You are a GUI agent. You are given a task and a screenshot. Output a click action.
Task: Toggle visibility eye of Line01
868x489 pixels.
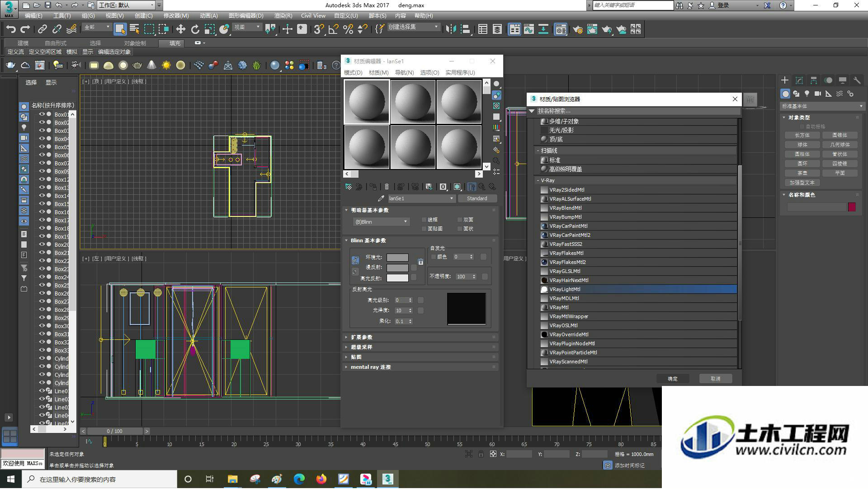coord(42,391)
